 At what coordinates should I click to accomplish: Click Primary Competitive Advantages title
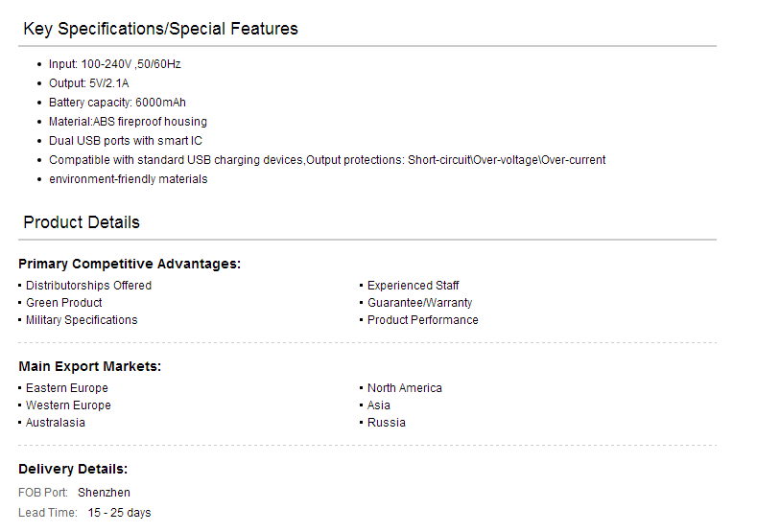click(130, 264)
